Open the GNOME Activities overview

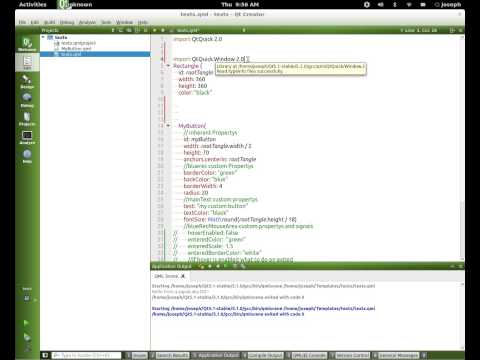[x=32, y=5]
